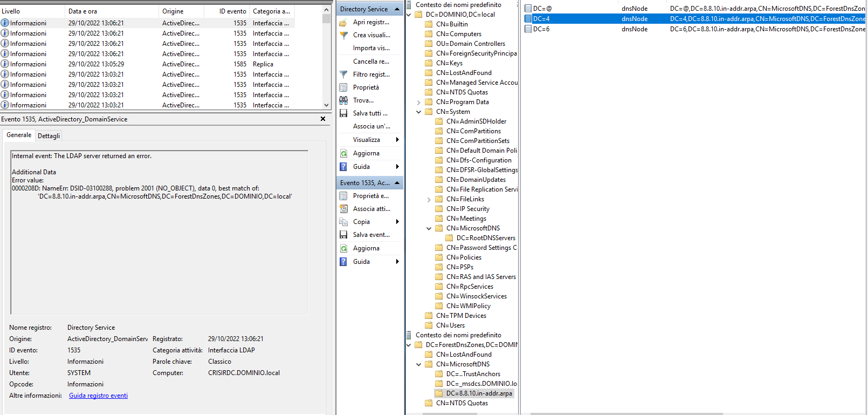The height and width of the screenshot is (415, 868).
Task: Select the OU=Domain Controllers tree item
Action: pyautogui.click(x=471, y=44)
